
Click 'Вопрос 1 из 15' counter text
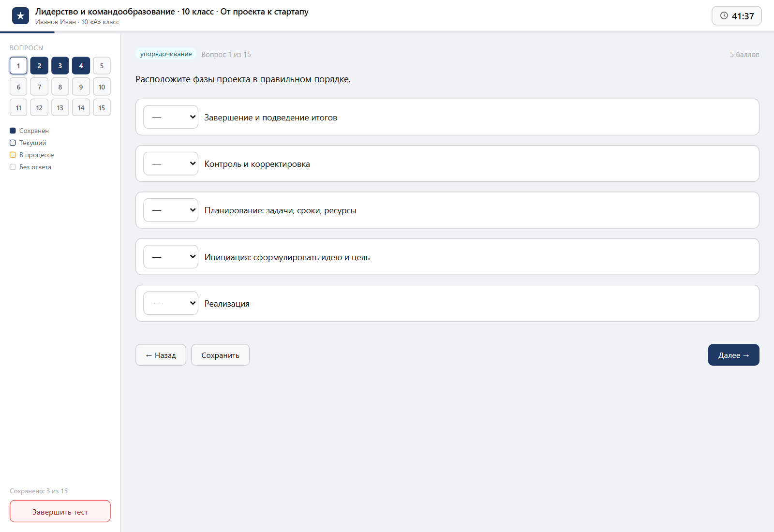(x=226, y=55)
